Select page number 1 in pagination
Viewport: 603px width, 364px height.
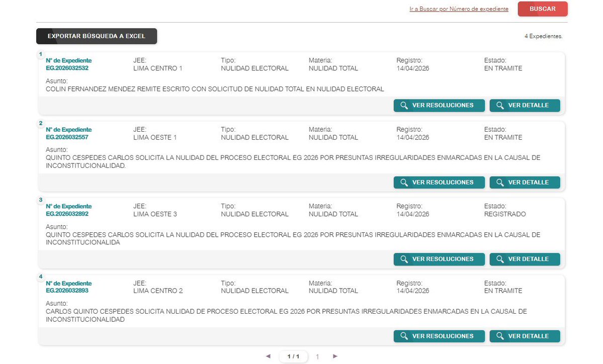pos(317,356)
